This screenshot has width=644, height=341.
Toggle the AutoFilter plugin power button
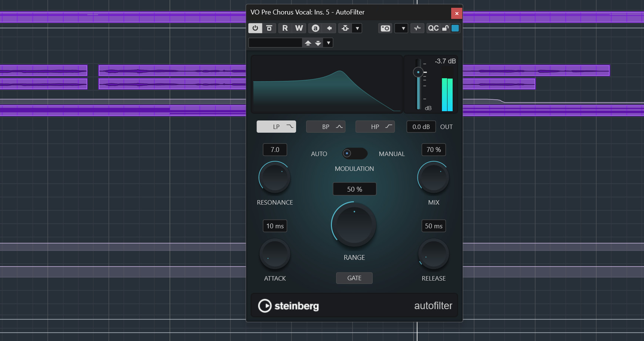(x=255, y=28)
